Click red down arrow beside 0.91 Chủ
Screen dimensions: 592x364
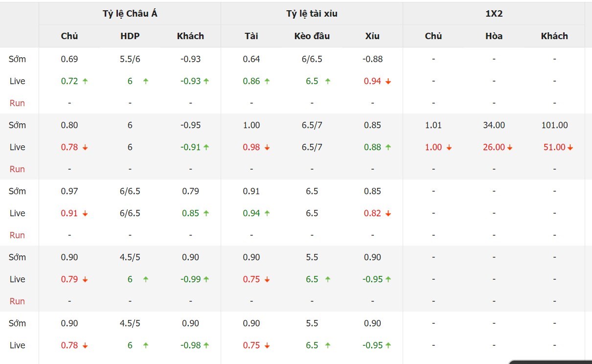(85, 213)
